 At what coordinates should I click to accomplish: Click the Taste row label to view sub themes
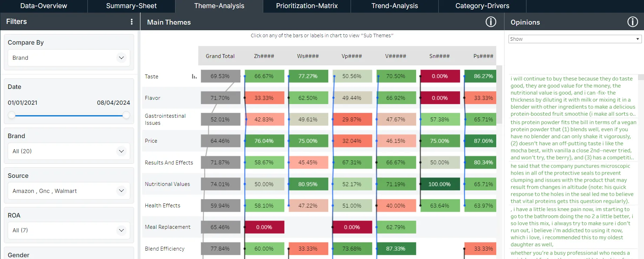[151, 76]
